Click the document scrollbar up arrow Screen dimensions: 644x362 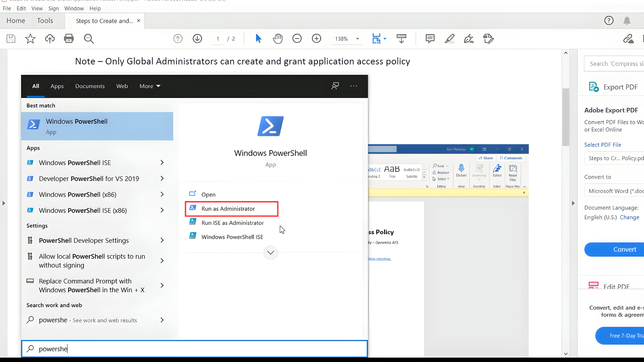coord(566,53)
